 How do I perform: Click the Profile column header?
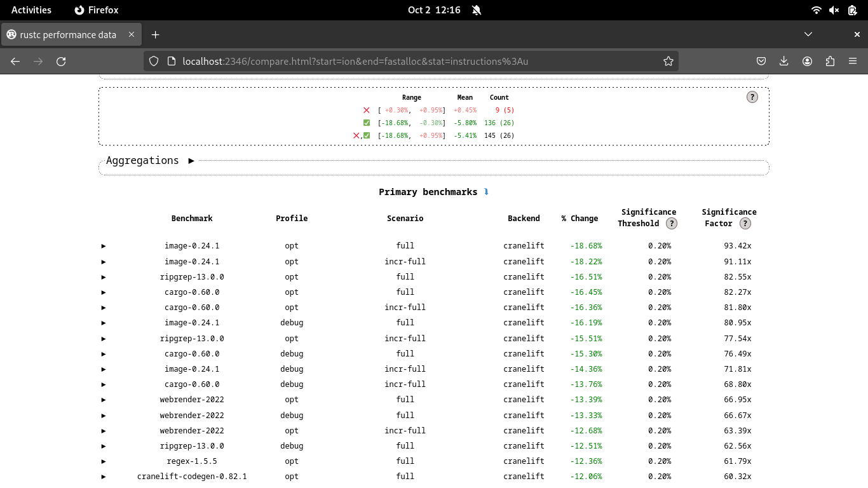coord(292,219)
